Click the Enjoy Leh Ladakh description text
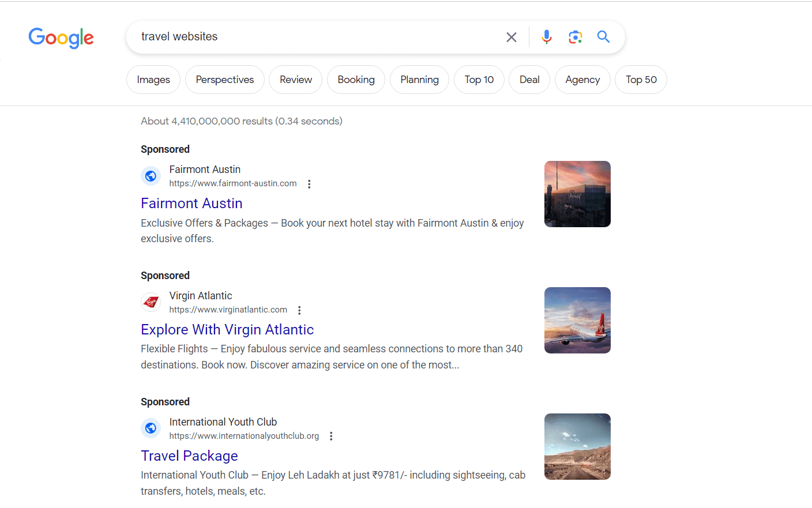This screenshot has width=812, height=508. pos(333,483)
